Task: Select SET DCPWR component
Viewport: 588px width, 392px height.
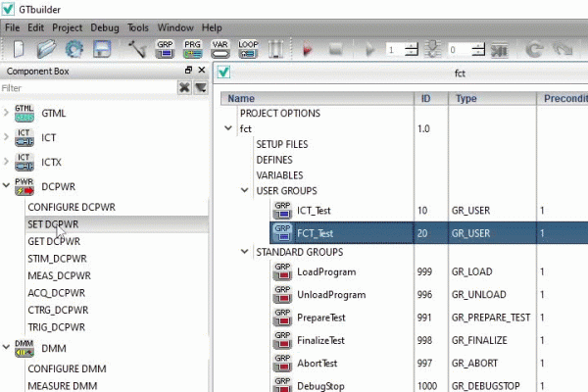Action: pyautogui.click(x=53, y=224)
